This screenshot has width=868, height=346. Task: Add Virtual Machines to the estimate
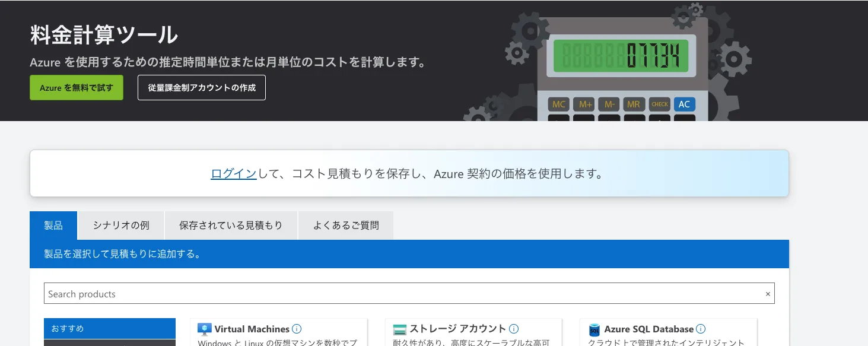(279, 332)
